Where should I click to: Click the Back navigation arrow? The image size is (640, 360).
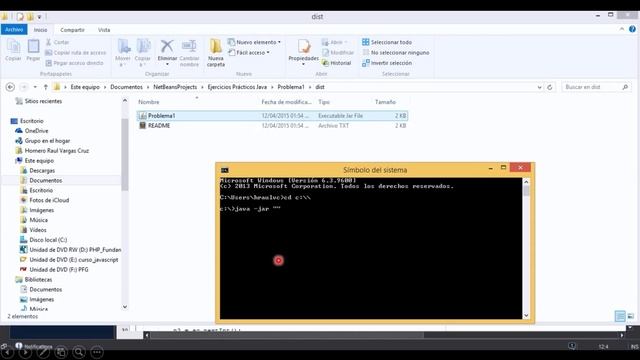10,87
